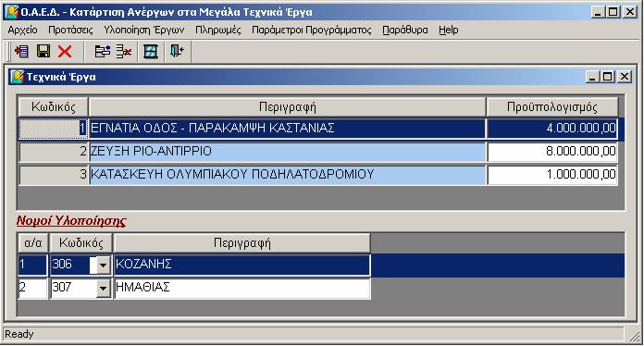
Task: Click the Κωδικός header in projects table
Action: tap(54, 107)
